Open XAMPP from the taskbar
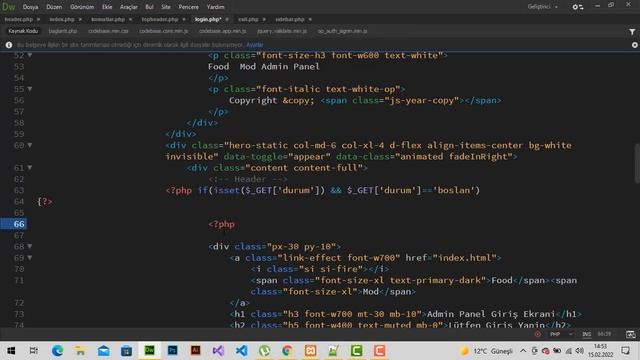This screenshot has height=360, width=640. pos(311,351)
